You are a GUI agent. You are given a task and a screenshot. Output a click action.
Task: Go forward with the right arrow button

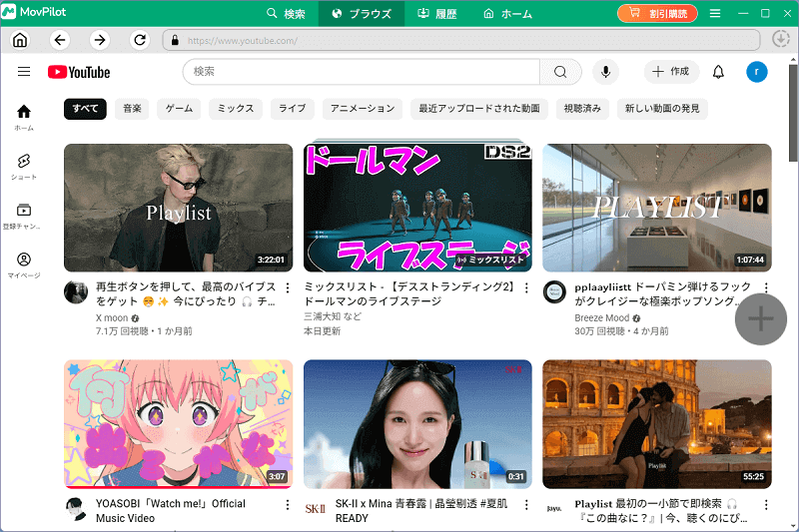[x=100, y=40]
